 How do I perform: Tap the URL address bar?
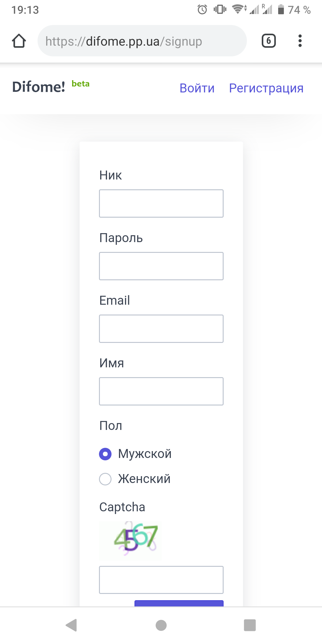[142, 41]
